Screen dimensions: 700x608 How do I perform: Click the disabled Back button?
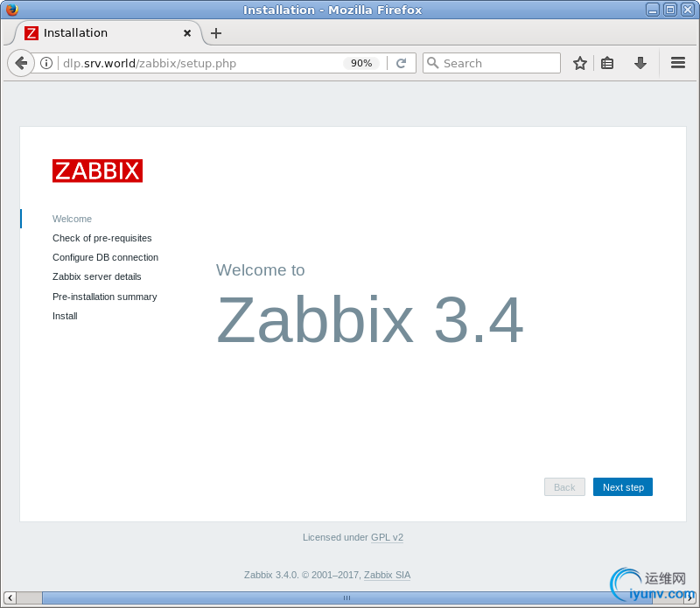pos(564,487)
